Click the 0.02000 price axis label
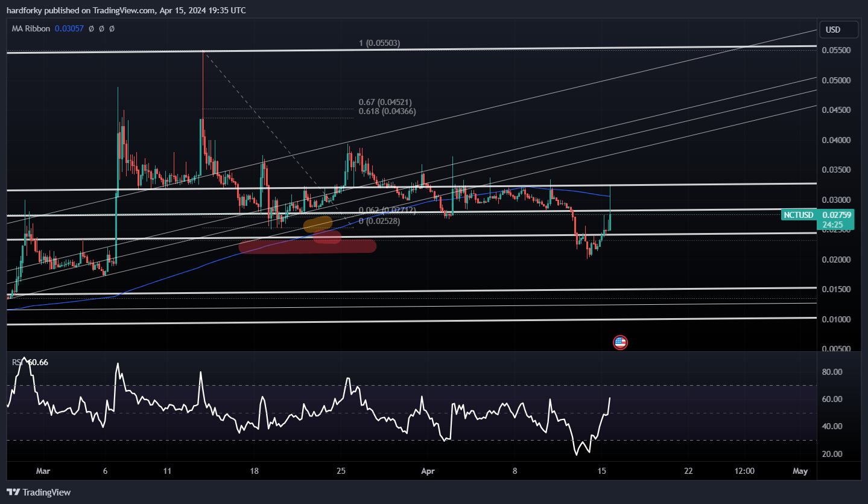The width and height of the screenshot is (868, 504). tap(837, 260)
